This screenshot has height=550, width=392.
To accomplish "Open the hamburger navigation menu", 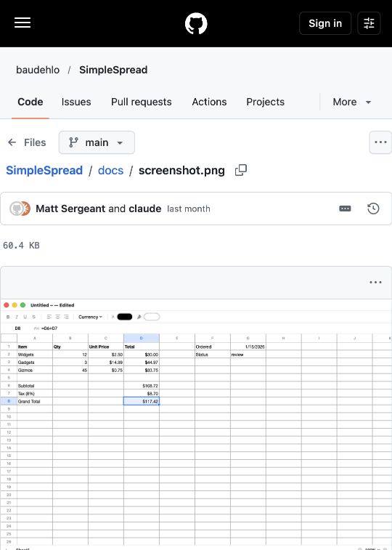I will pos(23,23).
